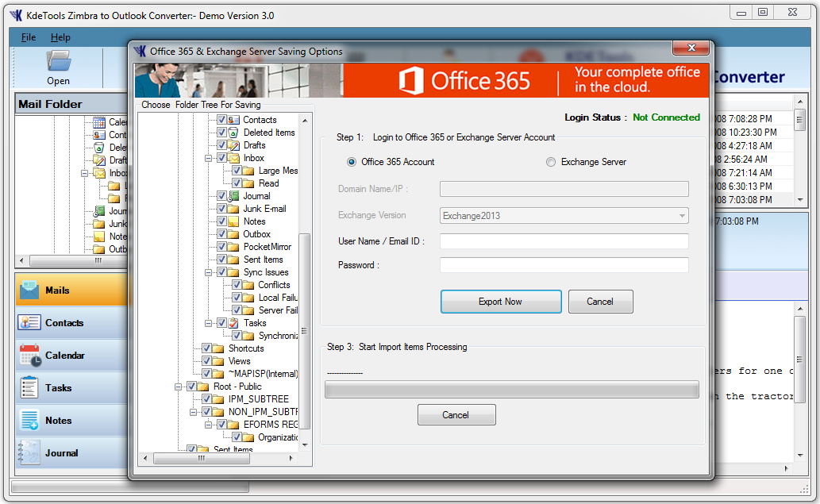Open the Notes icon in sidebar
The image size is (820, 504).
click(x=29, y=421)
